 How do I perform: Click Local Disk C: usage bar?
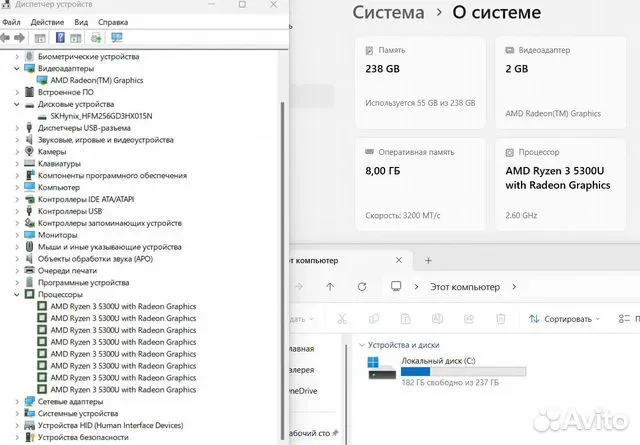463,372
